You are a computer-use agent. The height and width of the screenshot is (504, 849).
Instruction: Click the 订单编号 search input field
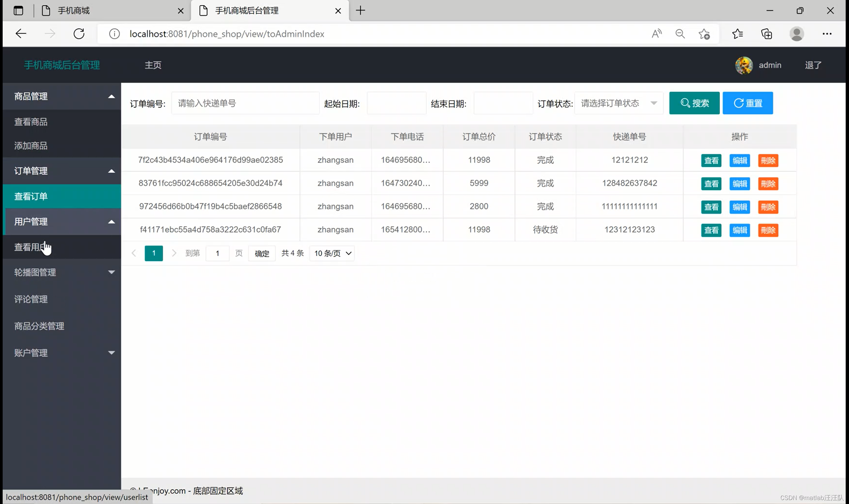click(x=245, y=103)
